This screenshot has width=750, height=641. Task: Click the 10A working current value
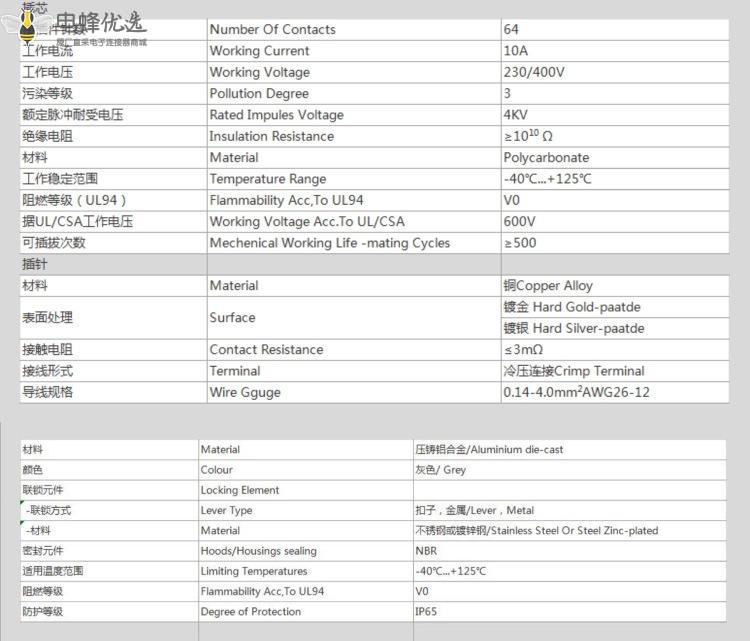[517, 51]
